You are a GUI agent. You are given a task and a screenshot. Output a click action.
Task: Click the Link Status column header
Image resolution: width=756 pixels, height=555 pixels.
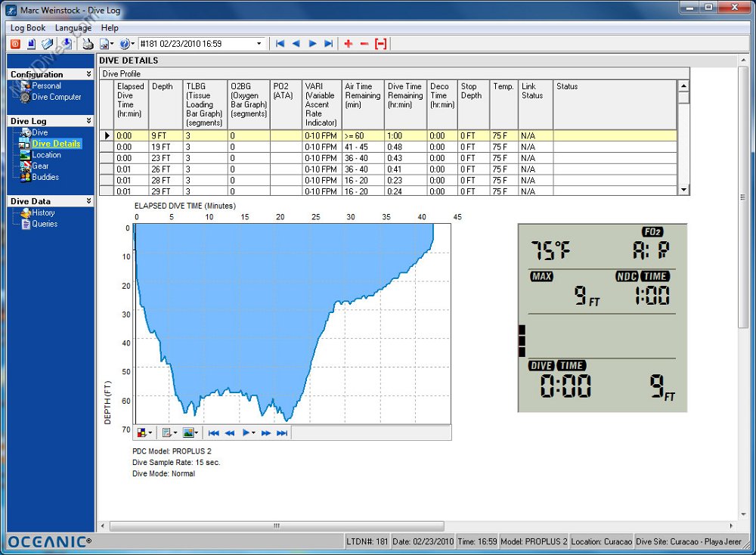536,104
